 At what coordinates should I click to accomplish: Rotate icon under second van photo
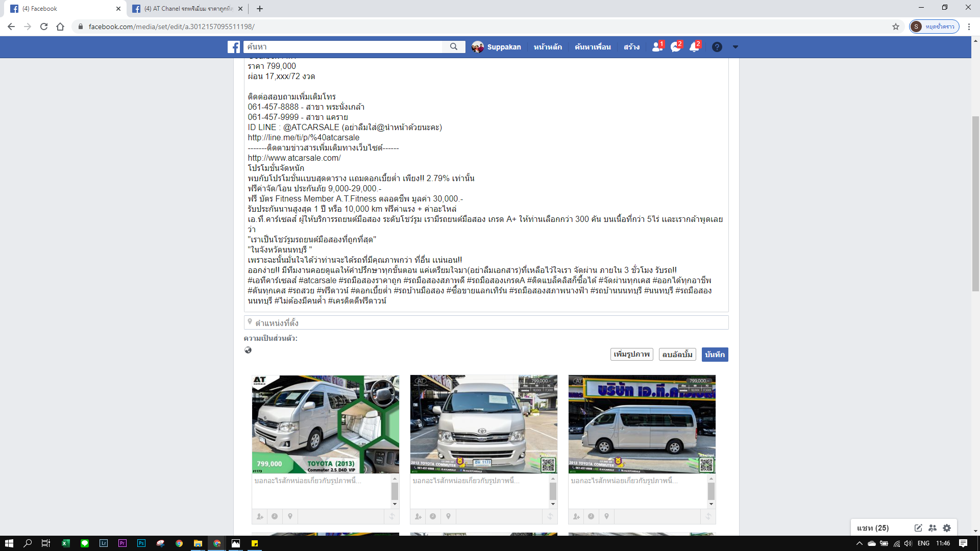pyautogui.click(x=550, y=516)
